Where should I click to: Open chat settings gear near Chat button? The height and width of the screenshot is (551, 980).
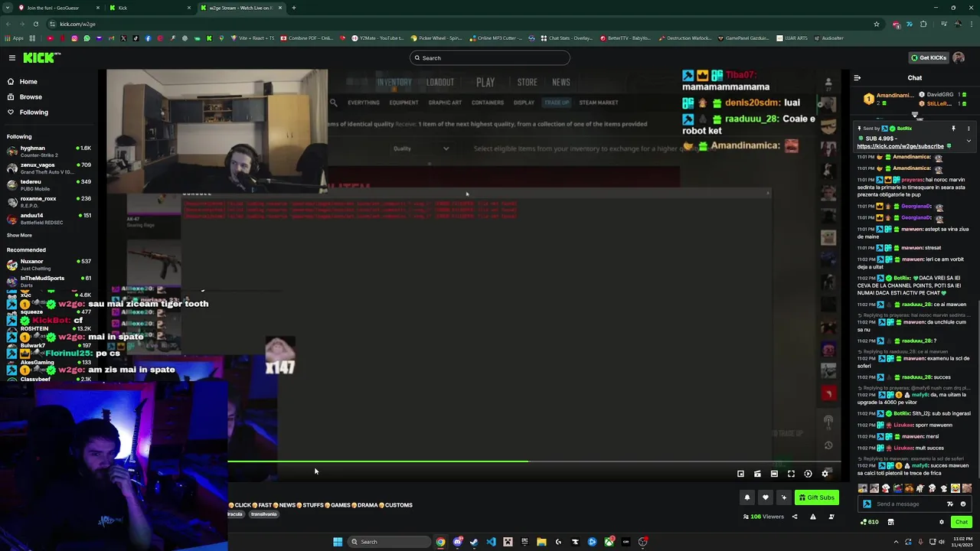point(942,522)
